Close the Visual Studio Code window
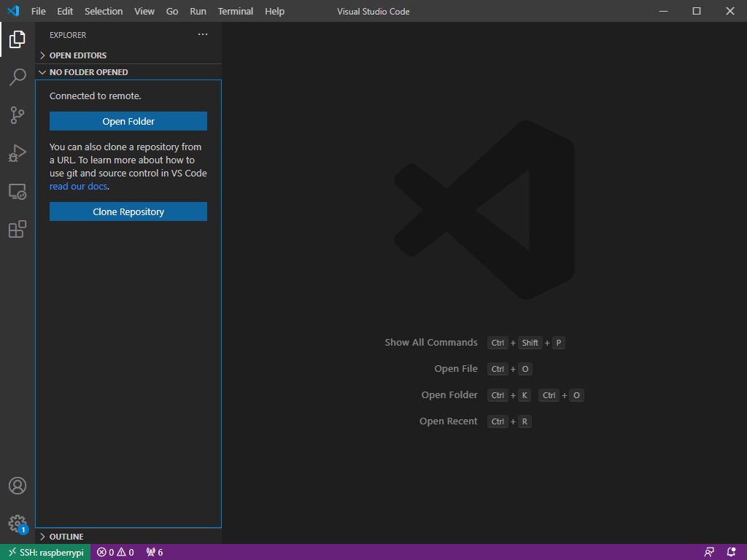This screenshot has height=560, width=747. (x=729, y=11)
